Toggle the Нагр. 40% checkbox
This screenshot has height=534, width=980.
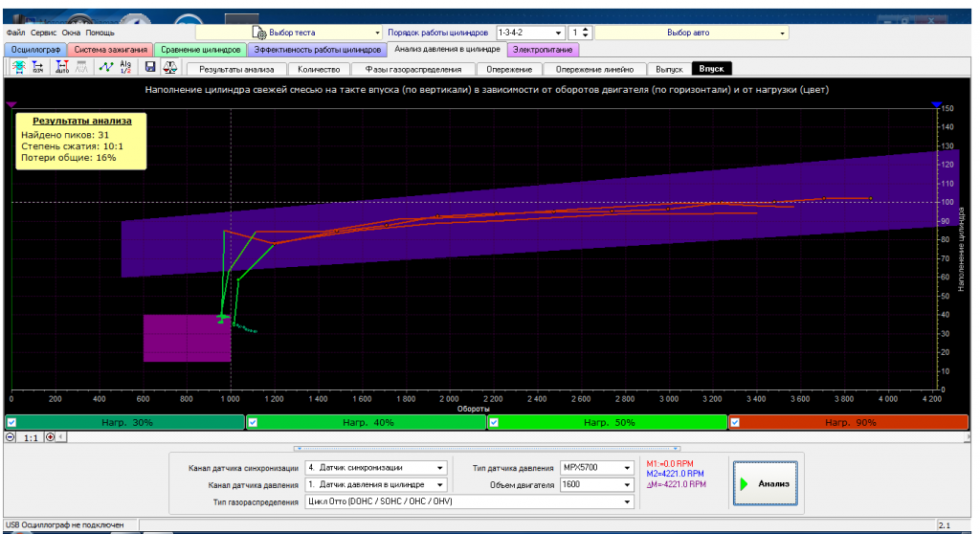(x=253, y=423)
